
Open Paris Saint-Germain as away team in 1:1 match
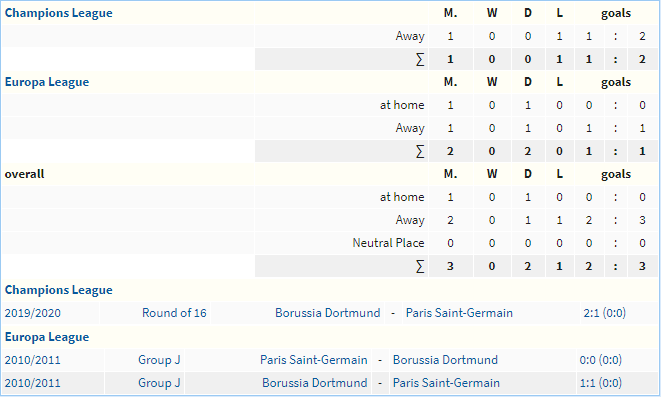coord(446,383)
